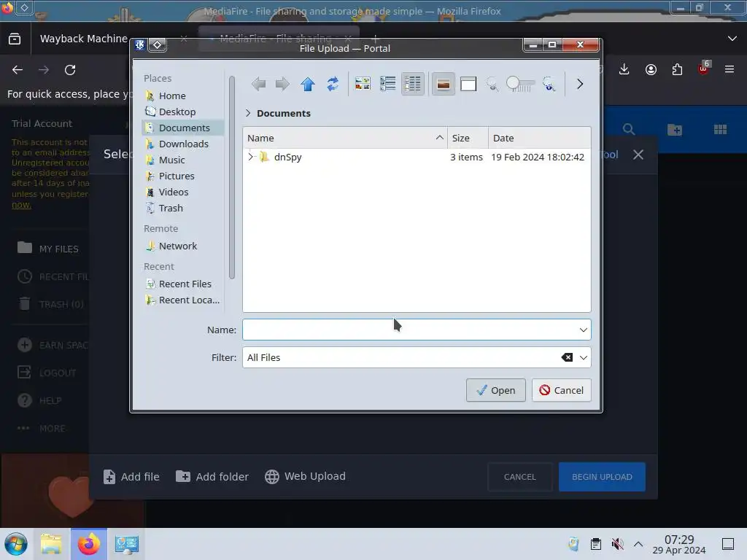Click the Places panel scrollbar
This screenshot has height=560, width=747.
232,177
